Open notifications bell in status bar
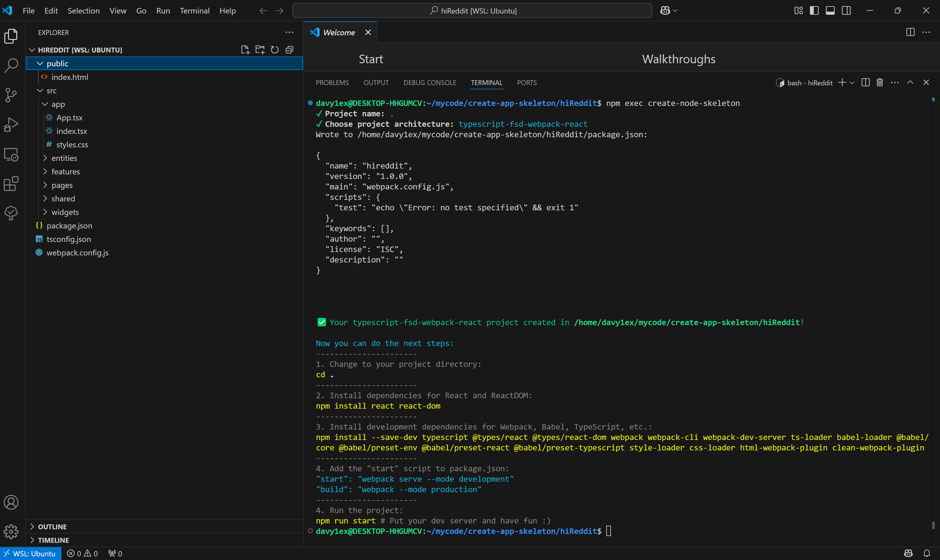The height and width of the screenshot is (560, 940). 926,554
